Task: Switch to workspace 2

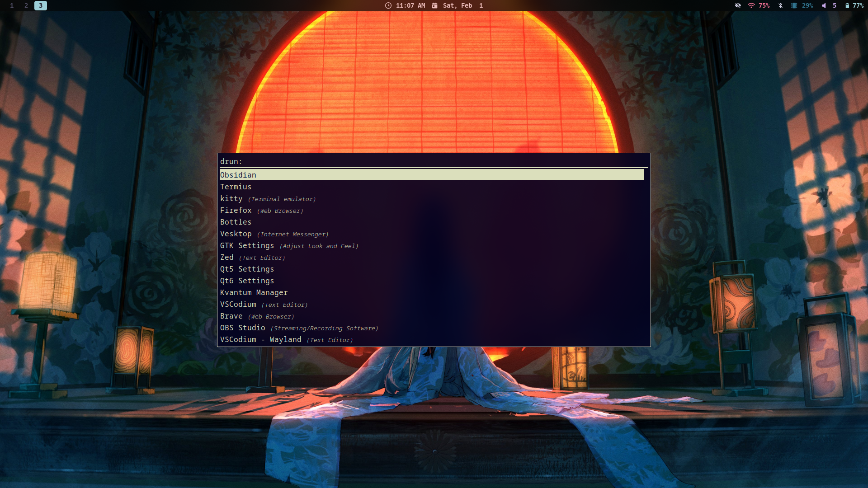Action: pyautogui.click(x=26, y=5)
